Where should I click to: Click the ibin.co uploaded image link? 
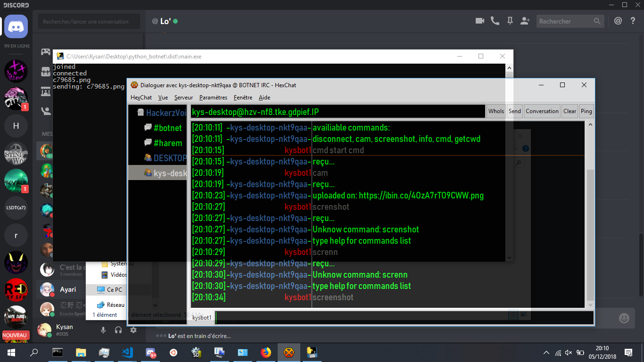tap(421, 195)
